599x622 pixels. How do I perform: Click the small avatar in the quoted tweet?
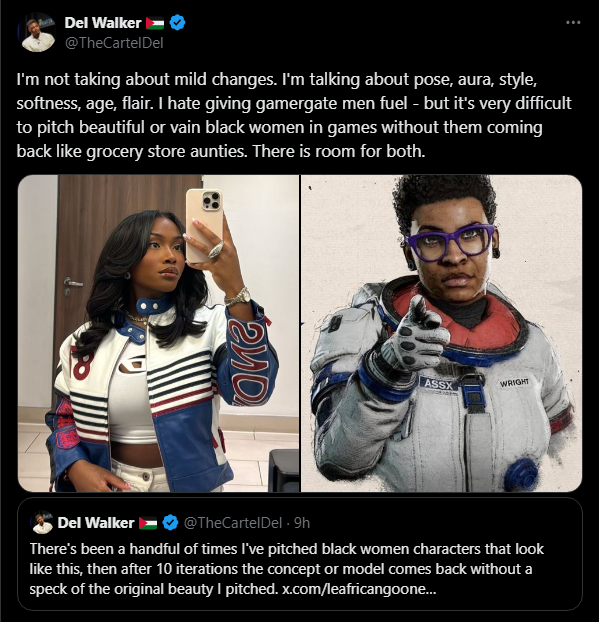(x=42, y=522)
